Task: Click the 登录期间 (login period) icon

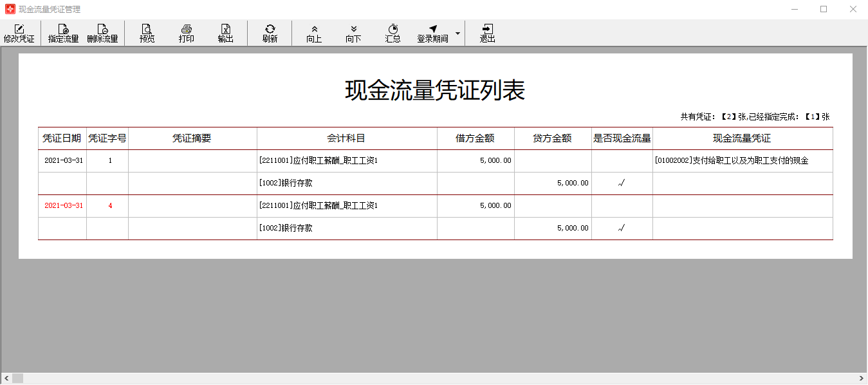Action: click(434, 33)
